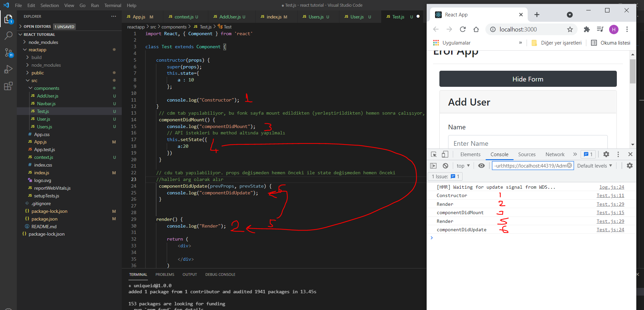Open the Extensions view
This screenshot has height=310, width=644.
8,86
